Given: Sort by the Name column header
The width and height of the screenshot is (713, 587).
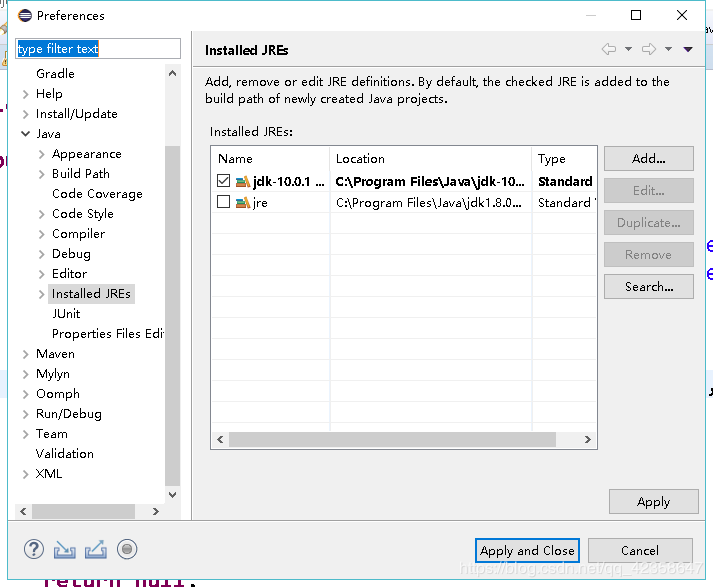Looking at the screenshot, I should tap(271, 159).
